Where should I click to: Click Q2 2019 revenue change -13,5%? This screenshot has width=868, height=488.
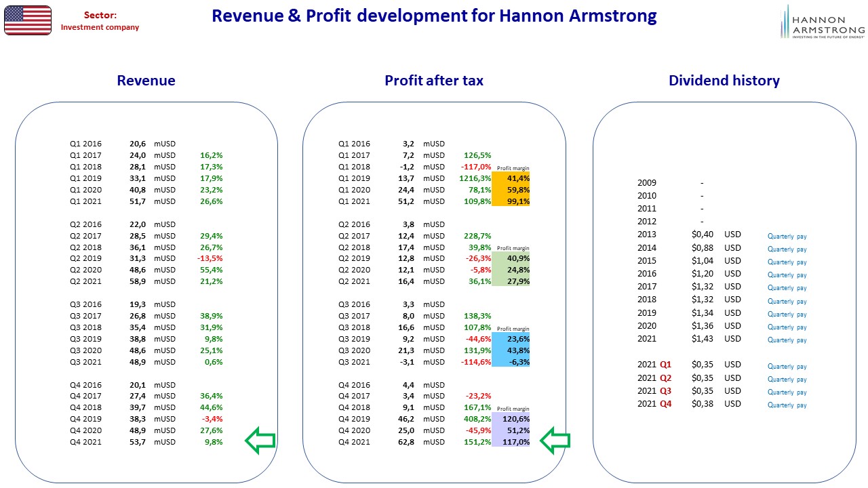(x=210, y=259)
